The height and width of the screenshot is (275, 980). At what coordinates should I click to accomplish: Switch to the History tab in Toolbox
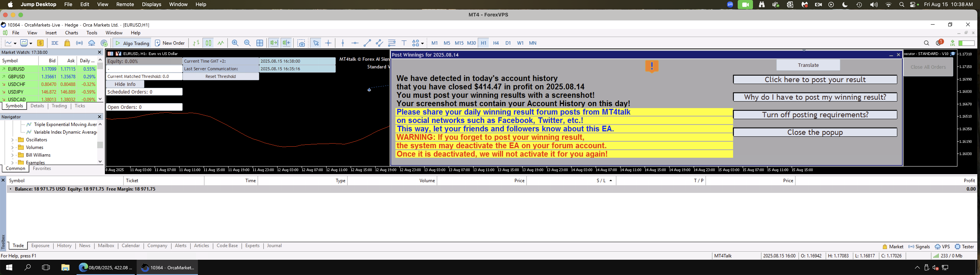tap(64, 246)
